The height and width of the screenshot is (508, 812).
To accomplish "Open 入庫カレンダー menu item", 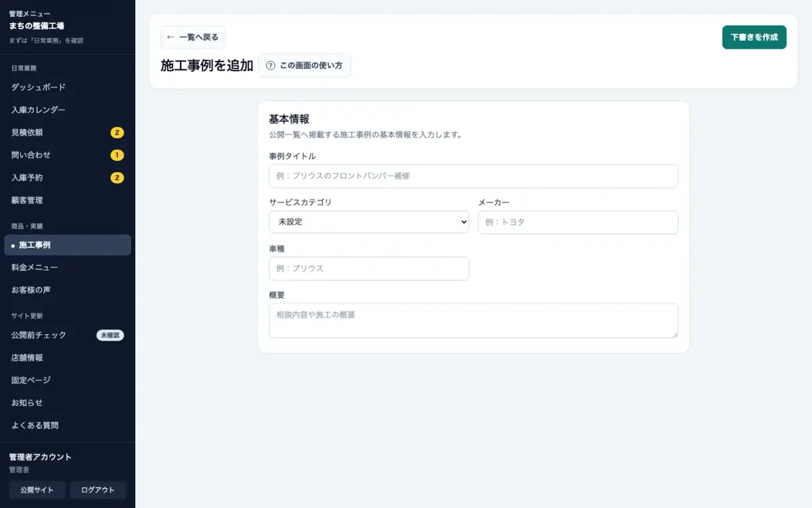I will 68,110.
